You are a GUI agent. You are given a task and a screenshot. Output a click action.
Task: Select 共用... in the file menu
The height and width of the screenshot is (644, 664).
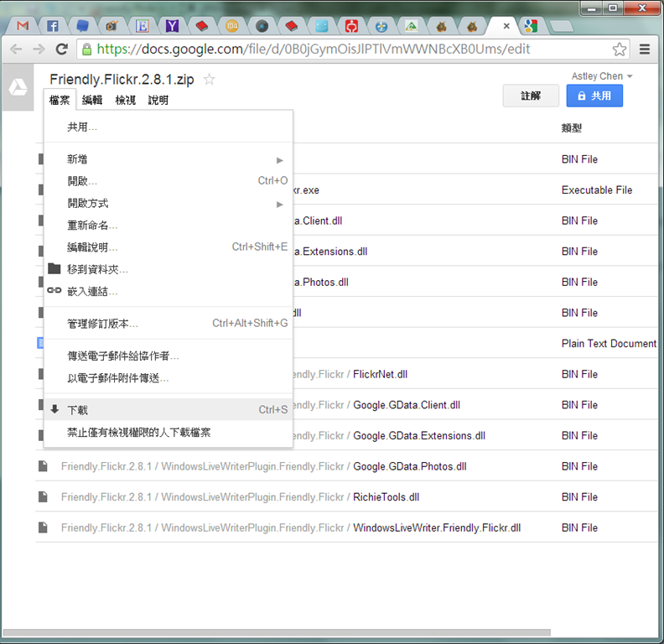pos(169,127)
